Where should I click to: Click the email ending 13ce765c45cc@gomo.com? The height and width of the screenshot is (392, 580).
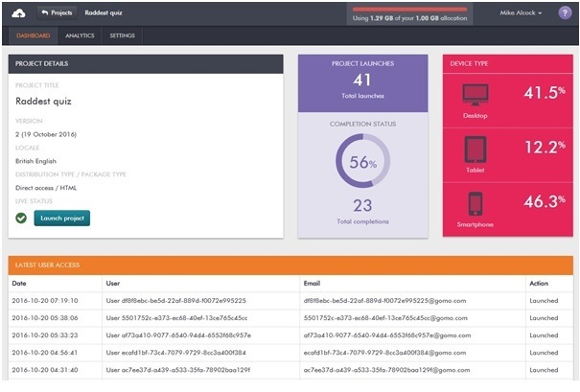385,318
